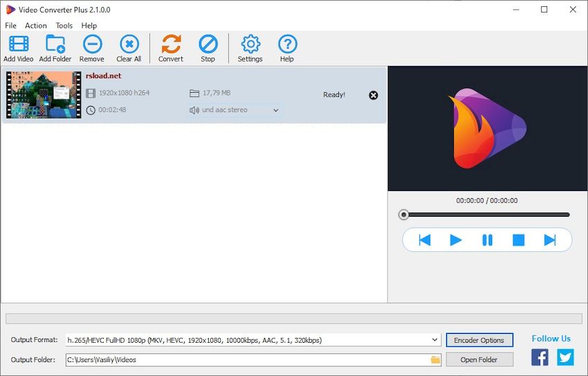588x376 pixels.
Task: Click the file size folder icon
Action: click(x=194, y=93)
